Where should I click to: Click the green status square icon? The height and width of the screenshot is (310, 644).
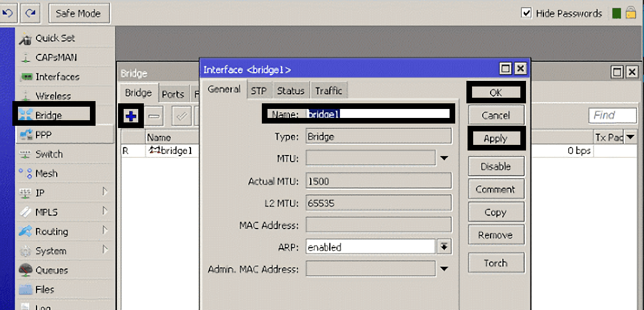coord(616,13)
